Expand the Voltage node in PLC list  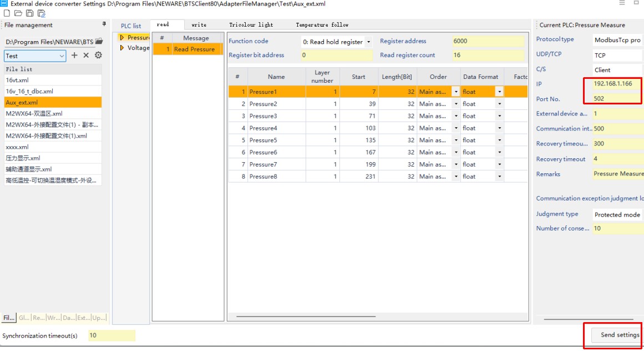coord(122,48)
